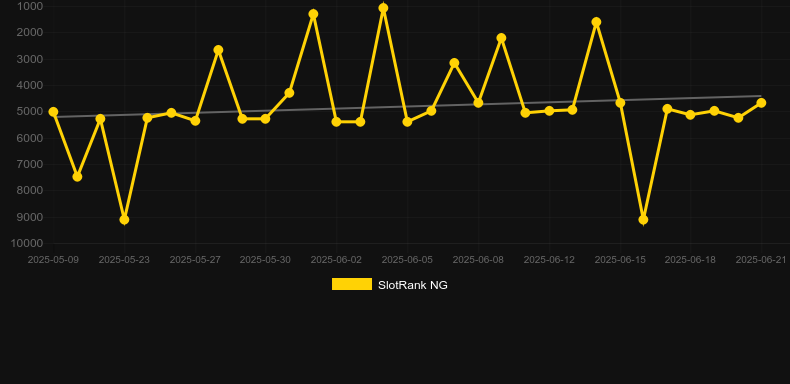Image resolution: width=790 pixels, height=384 pixels.
Task: Click the 2025-05-30 x-axis label
Action: tap(265, 260)
